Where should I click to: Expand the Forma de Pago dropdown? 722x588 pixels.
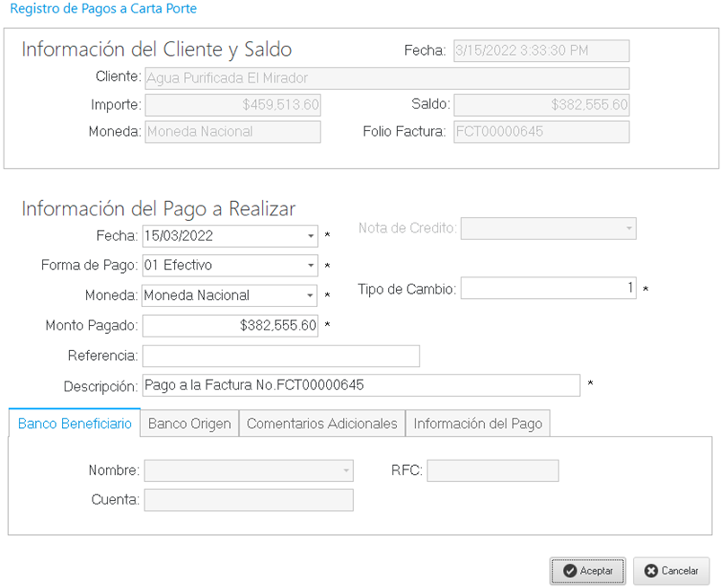point(311,265)
